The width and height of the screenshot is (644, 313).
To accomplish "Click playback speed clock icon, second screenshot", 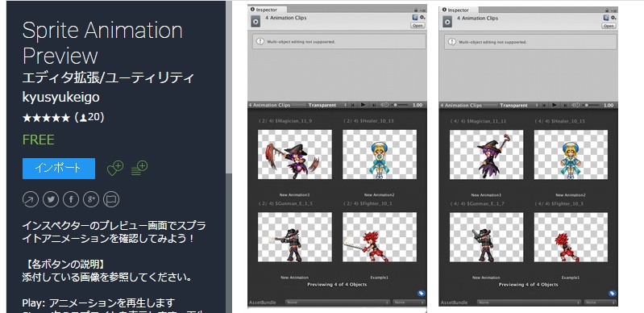I will 576,106.
